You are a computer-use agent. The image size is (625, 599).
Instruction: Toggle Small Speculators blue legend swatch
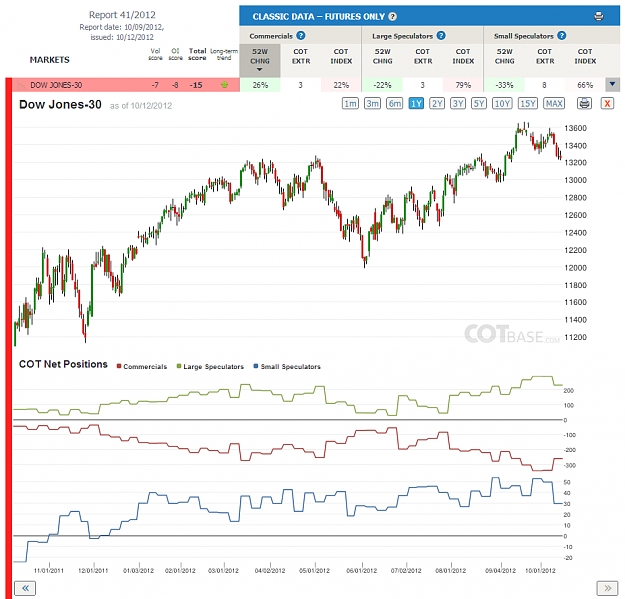pyautogui.click(x=256, y=366)
